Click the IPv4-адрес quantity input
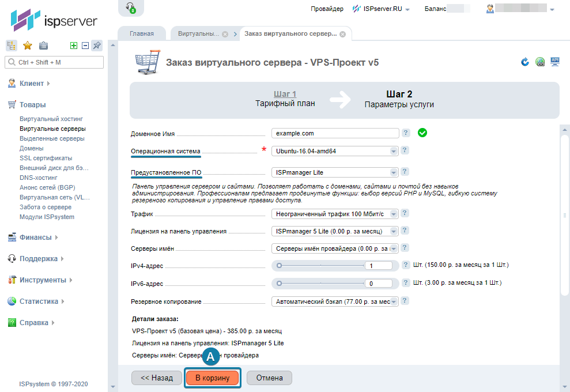The image size is (570, 392). (379, 266)
